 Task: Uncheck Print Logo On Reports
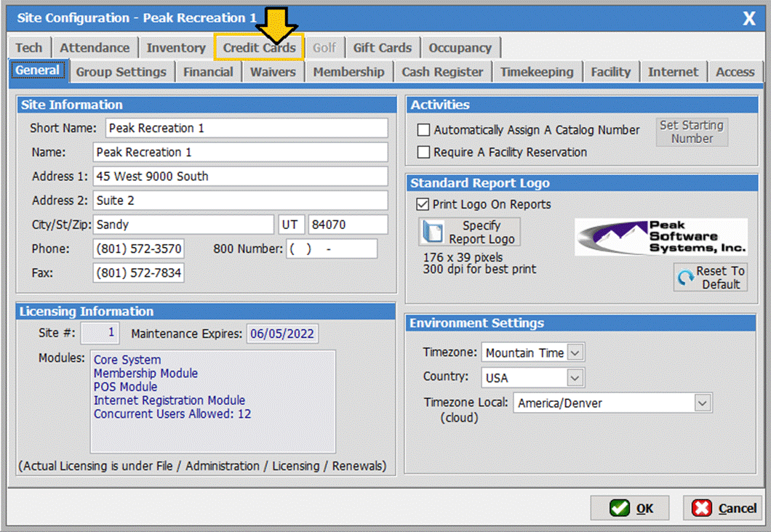[x=423, y=204]
